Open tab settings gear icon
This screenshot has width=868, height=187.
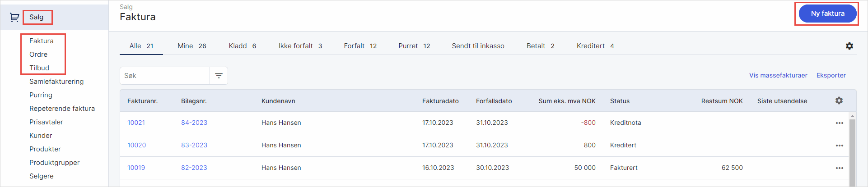coord(849,46)
